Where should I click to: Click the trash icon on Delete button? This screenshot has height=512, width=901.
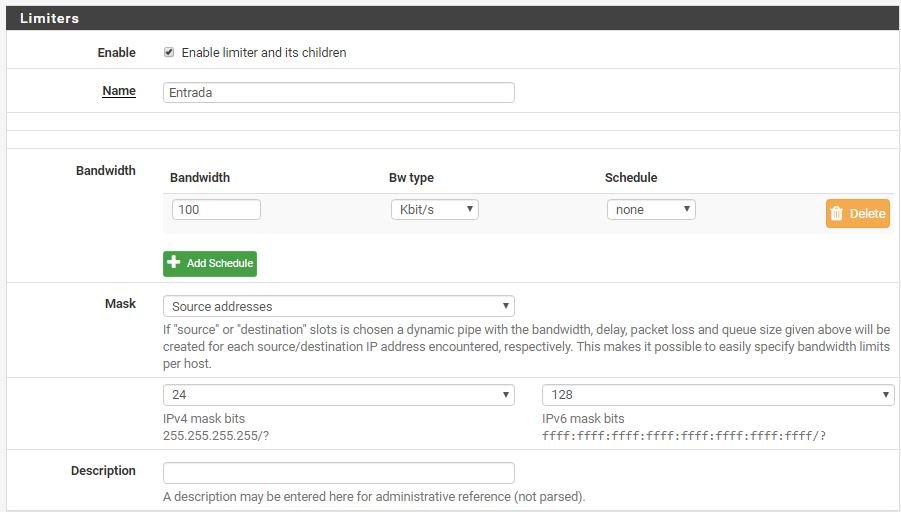click(x=837, y=213)
